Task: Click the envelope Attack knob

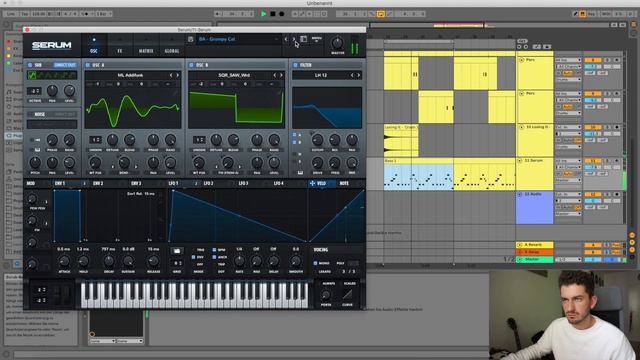Action: coord(64,261)
